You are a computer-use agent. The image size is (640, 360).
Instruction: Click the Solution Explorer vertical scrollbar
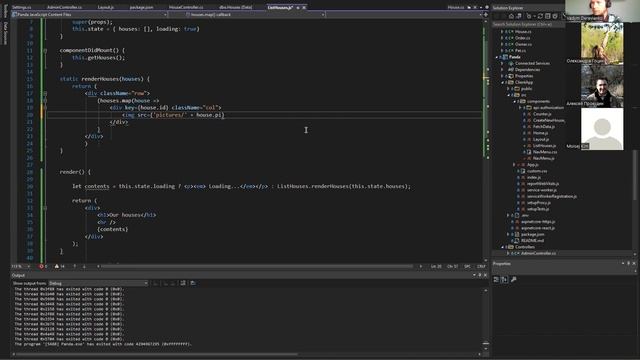(x=635, y=176)
